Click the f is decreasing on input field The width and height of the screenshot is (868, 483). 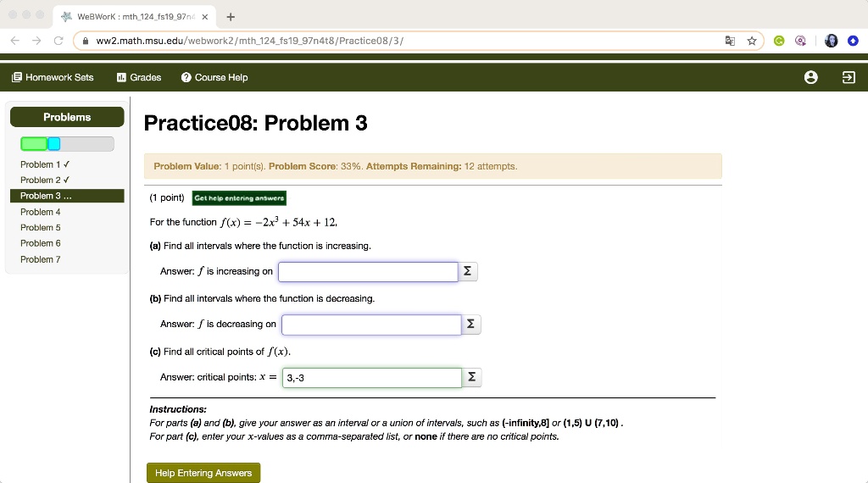pos(371,325)
